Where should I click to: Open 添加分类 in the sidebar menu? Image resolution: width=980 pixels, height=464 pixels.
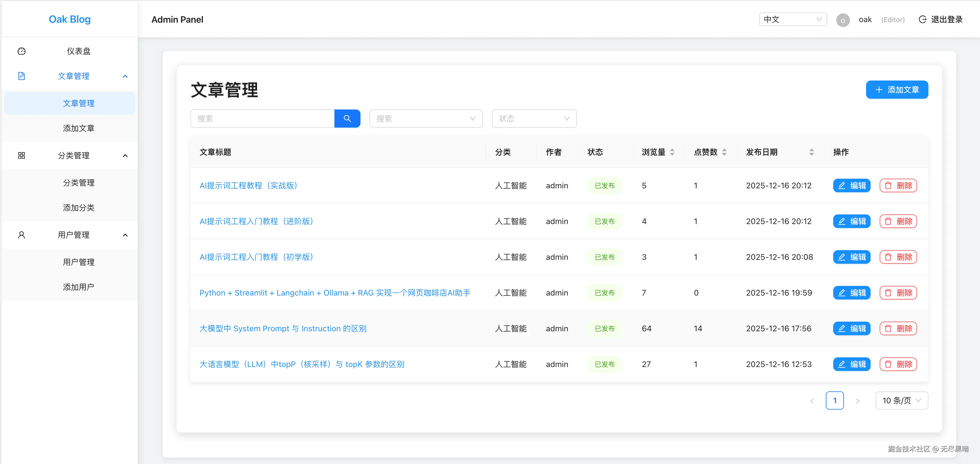click(x=79, y=208)
